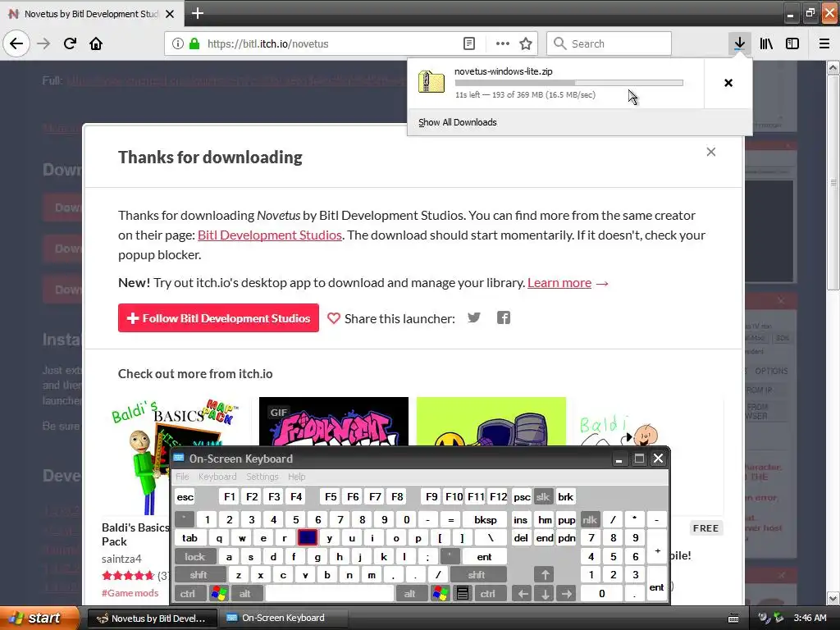Open the downloads arrow toolbar button
Viewport: 840px width, 630px height.
click(739, 43)
